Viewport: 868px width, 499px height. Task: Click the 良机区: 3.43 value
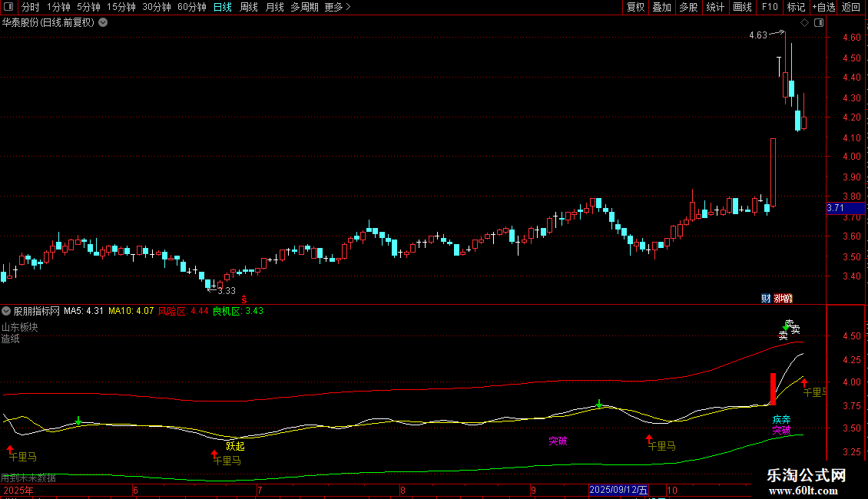pyautogui.click(x=238, y=311)
